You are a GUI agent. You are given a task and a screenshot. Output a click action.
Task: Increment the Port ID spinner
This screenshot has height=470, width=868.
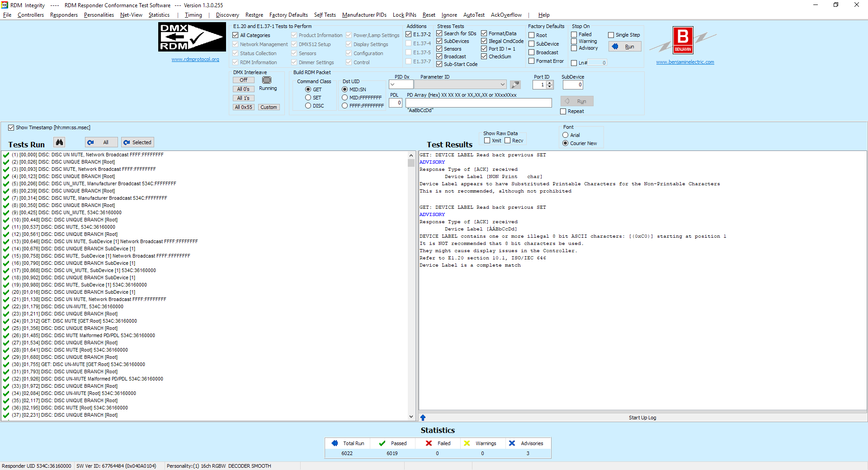(x=550, y=83)
